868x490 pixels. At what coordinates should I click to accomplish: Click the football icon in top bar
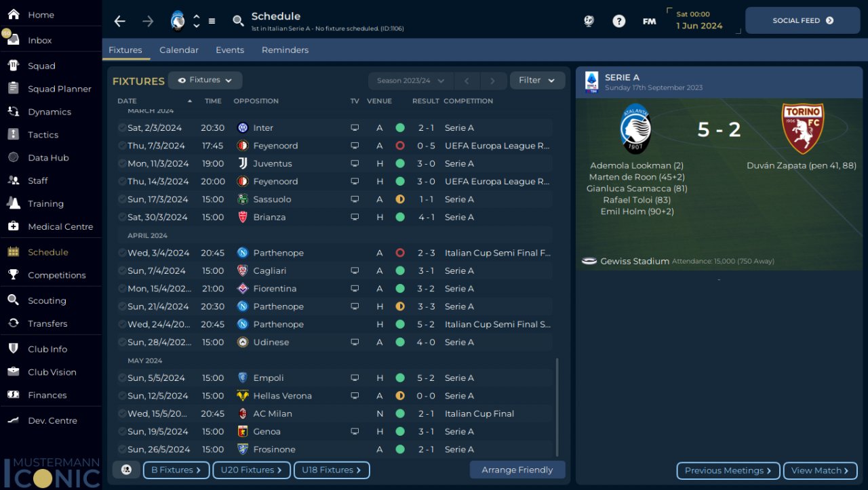pos(589,21)
